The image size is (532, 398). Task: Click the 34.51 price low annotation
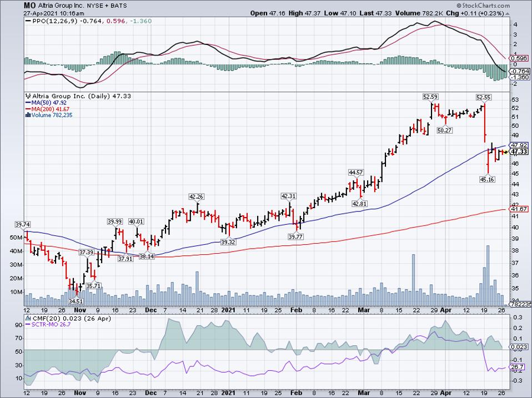[76, 301]
